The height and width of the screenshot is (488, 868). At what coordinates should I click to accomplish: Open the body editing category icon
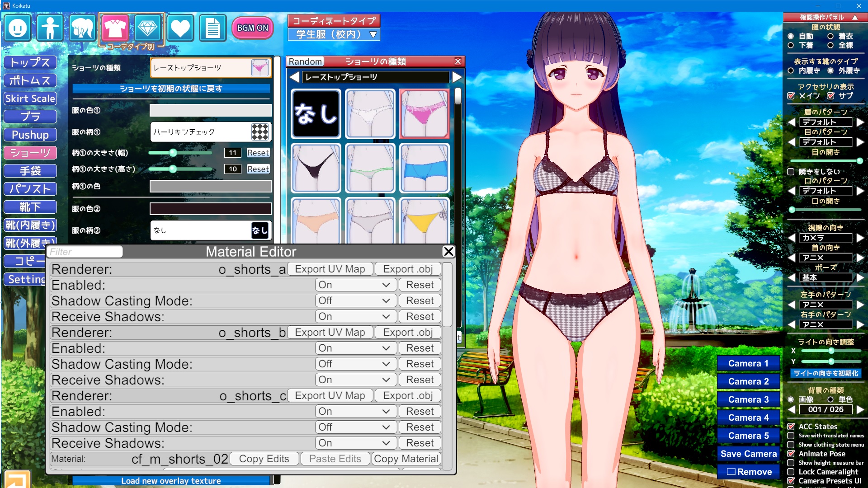click(x=50, y=28)
